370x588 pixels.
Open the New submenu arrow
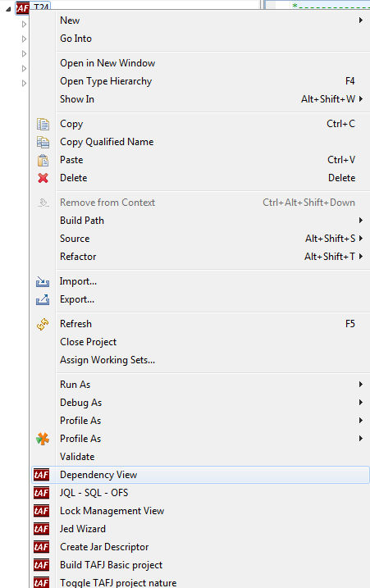pos(360,21)
